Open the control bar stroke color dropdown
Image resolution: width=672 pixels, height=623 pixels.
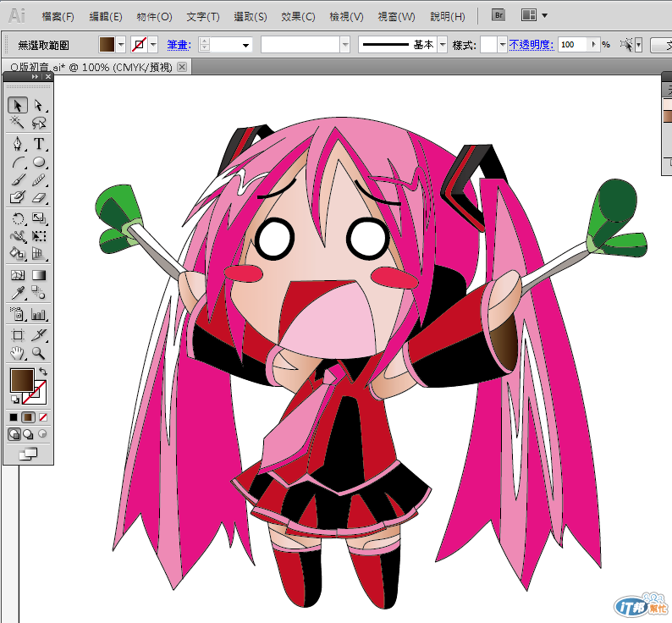(x=153, y=44)
